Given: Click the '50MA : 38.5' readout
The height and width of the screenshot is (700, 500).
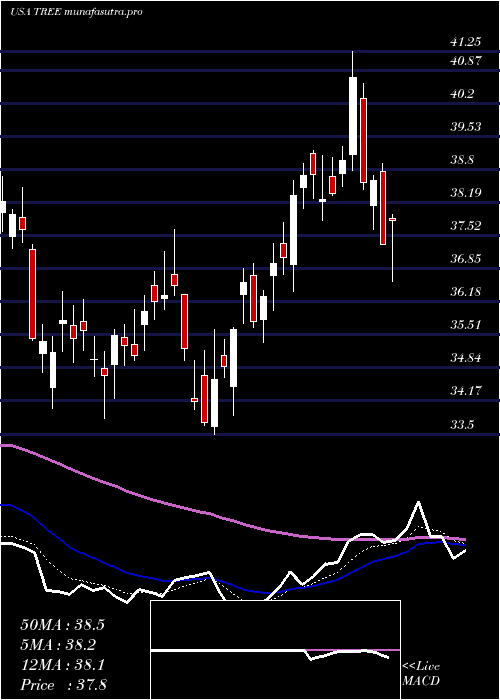Looking at the screenshot, I should 62,625.
